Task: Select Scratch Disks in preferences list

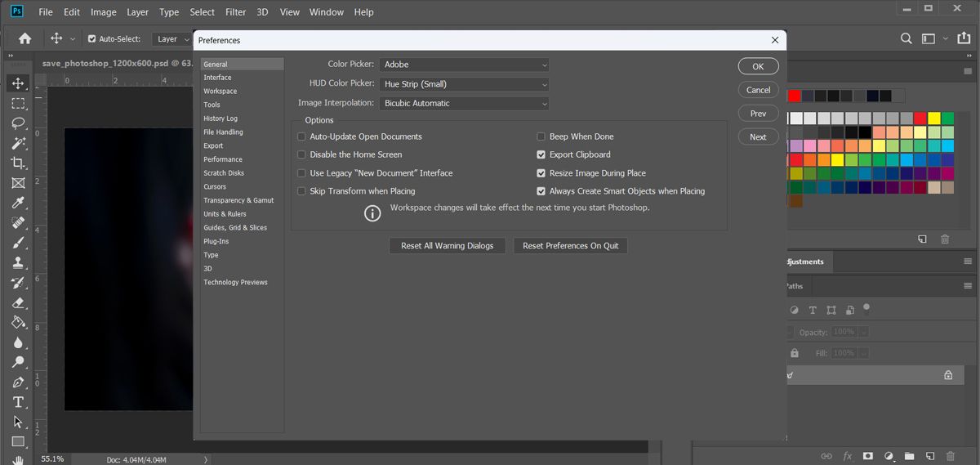Action: pyautogui.click(x=224, y=173)
